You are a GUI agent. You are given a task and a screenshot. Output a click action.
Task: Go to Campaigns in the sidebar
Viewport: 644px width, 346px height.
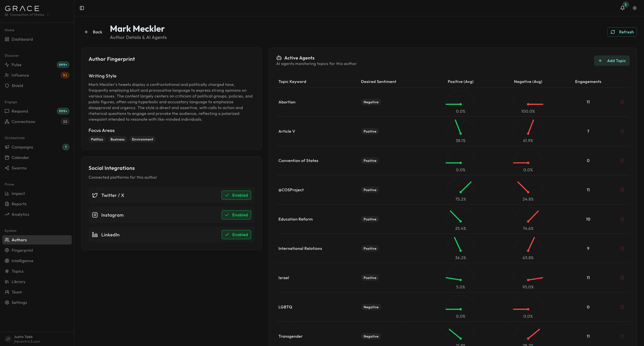point(22,147)
